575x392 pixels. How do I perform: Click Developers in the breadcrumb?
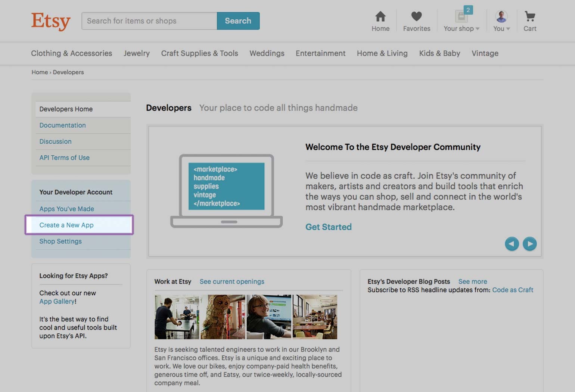[x=68, y=72]
